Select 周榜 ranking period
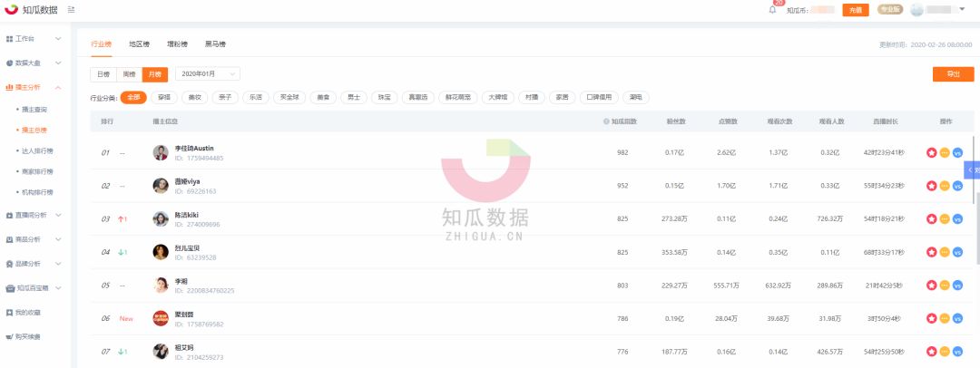Viewport: 980px width, 368px height. pyautogui.click(x=130, y=74)
